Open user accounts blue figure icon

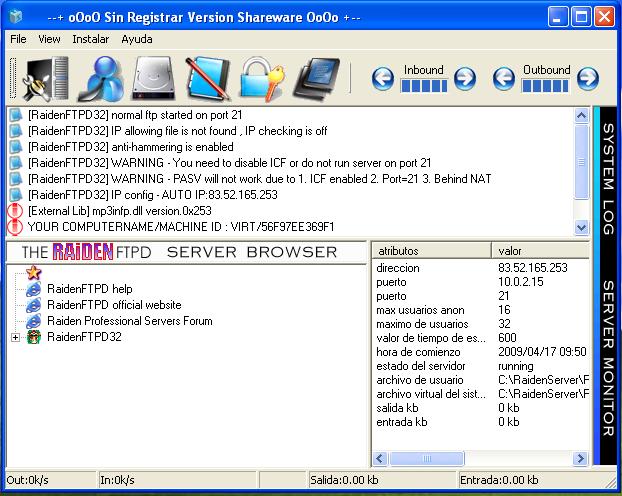click(100, 79)
